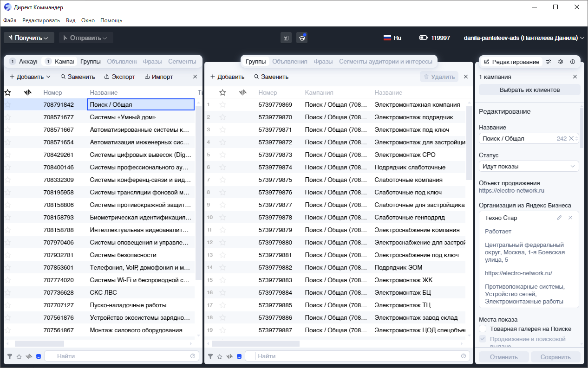Screen dimensions: 588x368
Task: Open the info icon in right panel tabs
Action: point(573,62)
